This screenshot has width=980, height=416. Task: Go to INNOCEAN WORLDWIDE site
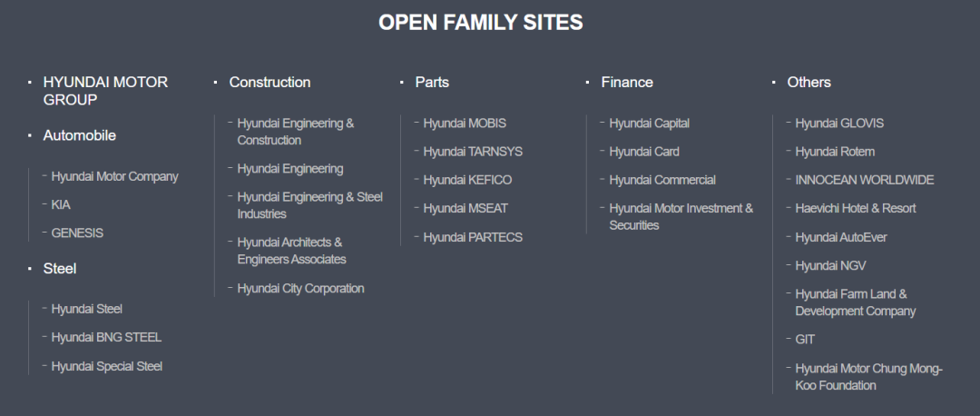click(865, 180)
